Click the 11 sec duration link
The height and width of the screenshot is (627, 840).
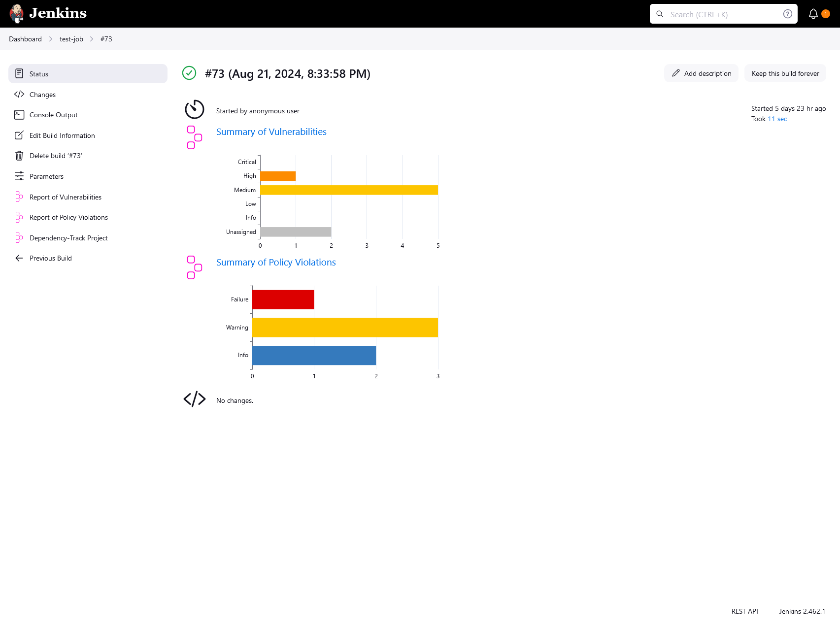(x=777, y=119)
